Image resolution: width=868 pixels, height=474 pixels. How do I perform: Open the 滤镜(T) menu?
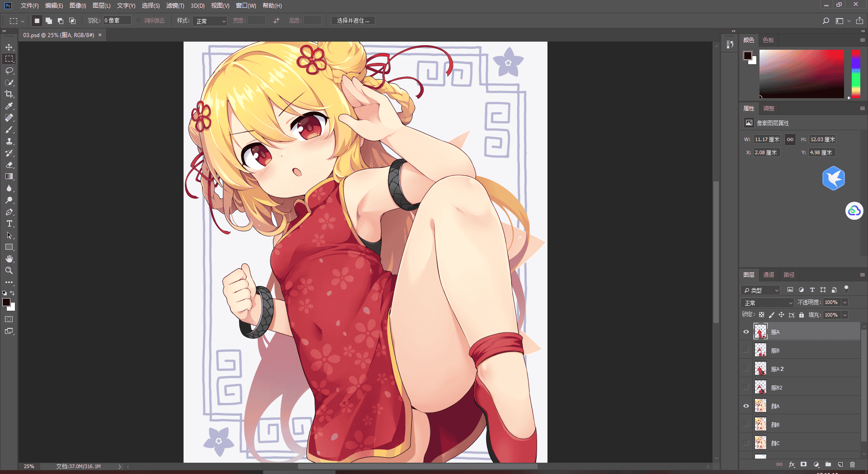click(175, 5)
